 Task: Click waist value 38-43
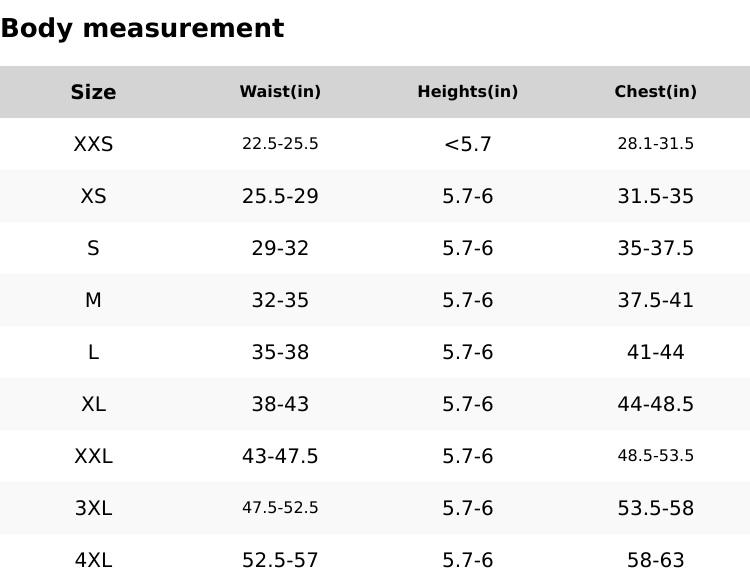tap(280, 404)
